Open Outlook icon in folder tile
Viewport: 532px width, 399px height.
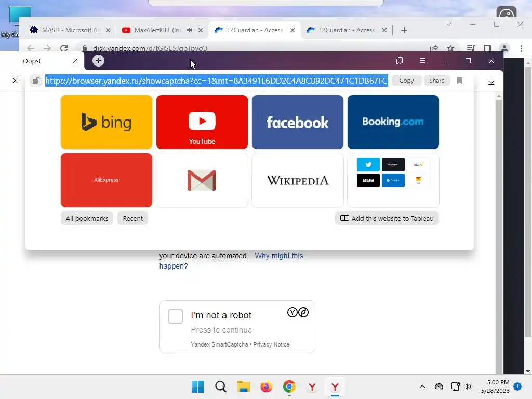[x=393, y=180]
